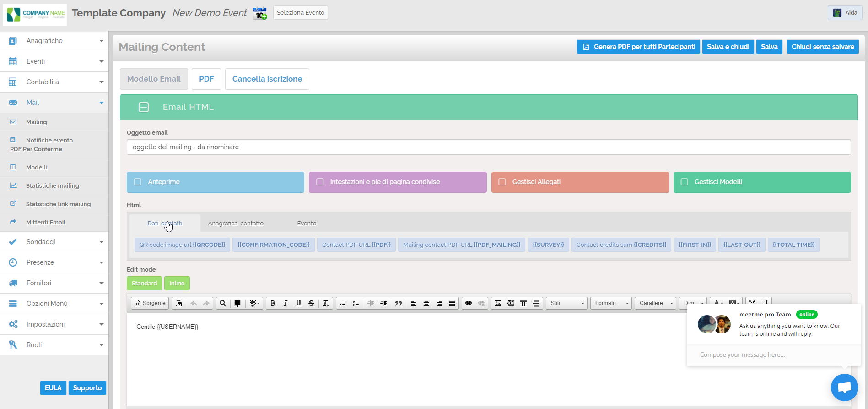This screenshot has width=868, height=409.
Task: Collapse the Email HTML section
Action: point(144,107)
